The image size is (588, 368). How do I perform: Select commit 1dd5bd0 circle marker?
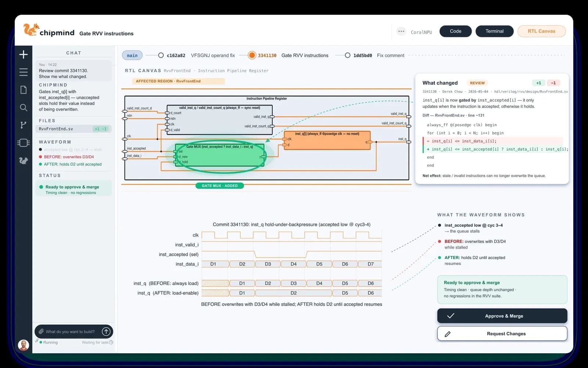coord(347,55)
